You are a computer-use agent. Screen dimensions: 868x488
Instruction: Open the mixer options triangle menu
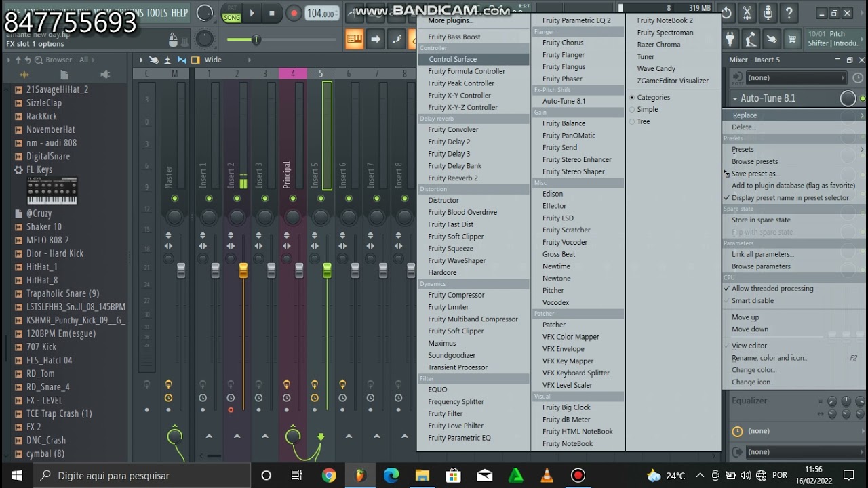[x=141, y=60]
